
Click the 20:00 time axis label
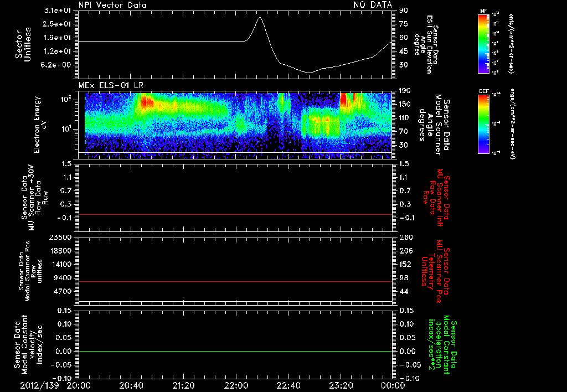tap(79, 385)
